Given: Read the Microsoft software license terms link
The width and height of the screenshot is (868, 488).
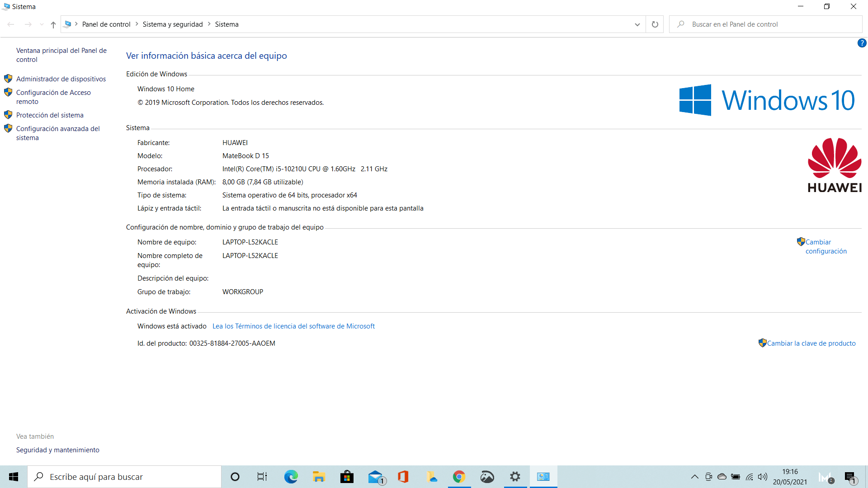Looking at the screenshot, I should coord(293,326).
